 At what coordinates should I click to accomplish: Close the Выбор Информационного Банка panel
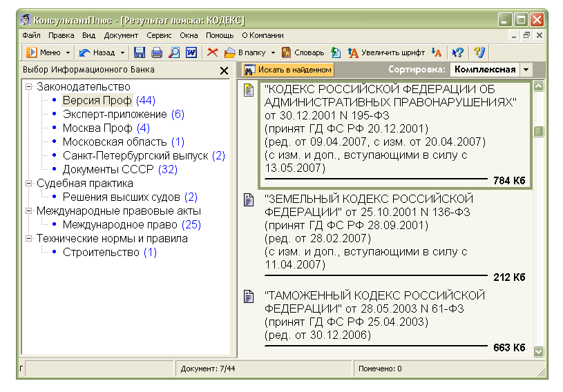coord(224,70)
